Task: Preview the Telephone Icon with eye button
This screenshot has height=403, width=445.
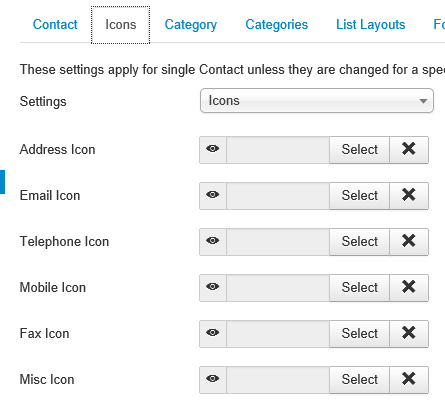Action: pos(213,242)
